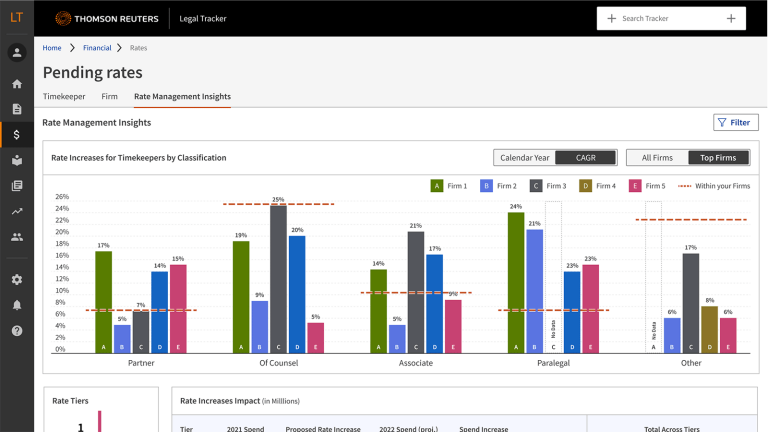768x432 pixels.
Task: Toggle chart to Calendar Year view
Action: [524, 158]
